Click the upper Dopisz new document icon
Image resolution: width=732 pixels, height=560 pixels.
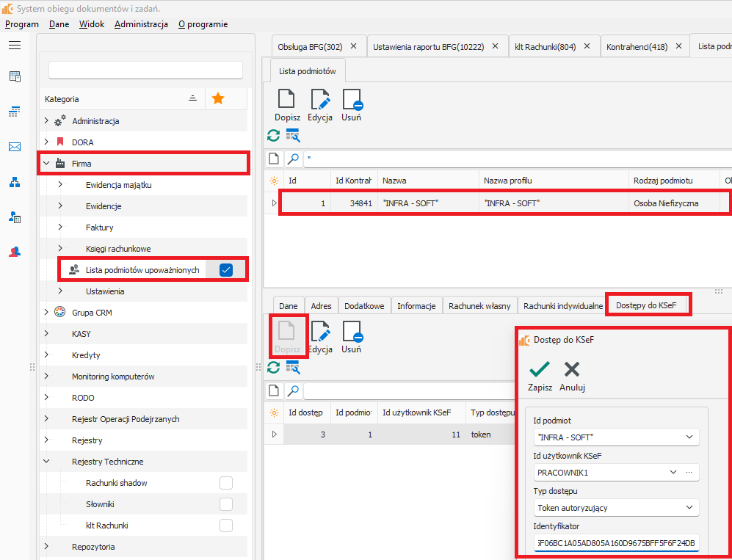(x=287, y=100)
